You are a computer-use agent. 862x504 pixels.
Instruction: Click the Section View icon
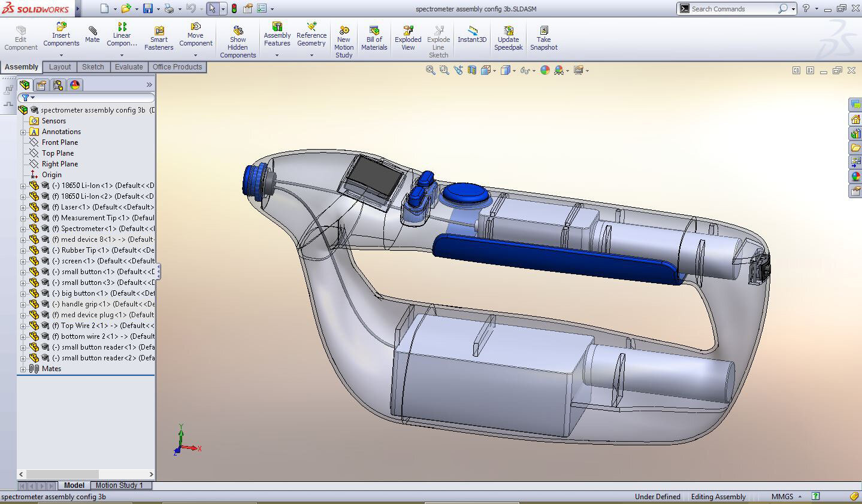(x=472, y=70)
